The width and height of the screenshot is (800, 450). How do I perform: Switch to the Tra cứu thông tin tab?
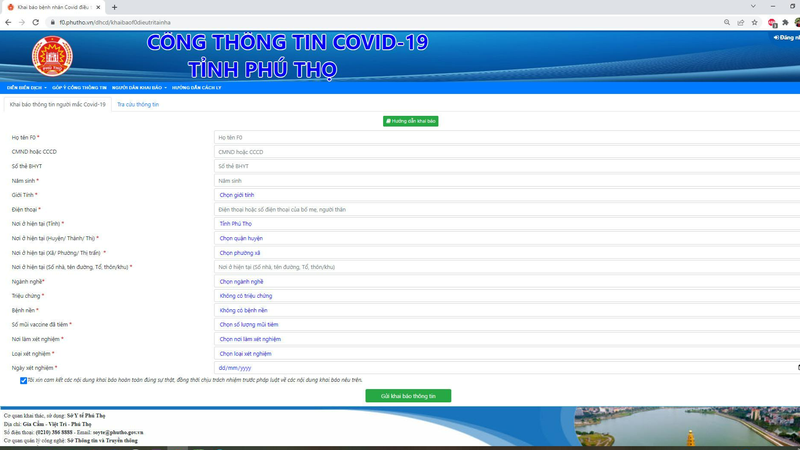[138, 104]
